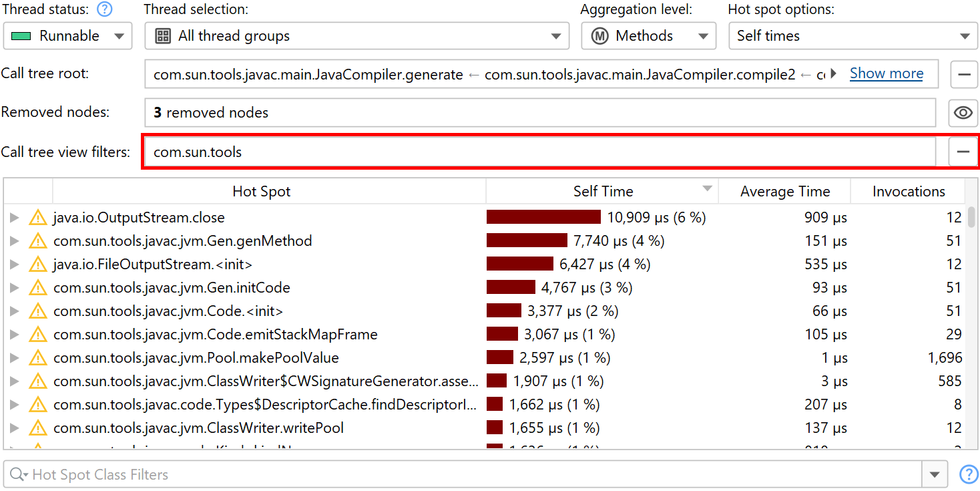
Task: Click the Thread status help icon
Action: tap(105, 10)
